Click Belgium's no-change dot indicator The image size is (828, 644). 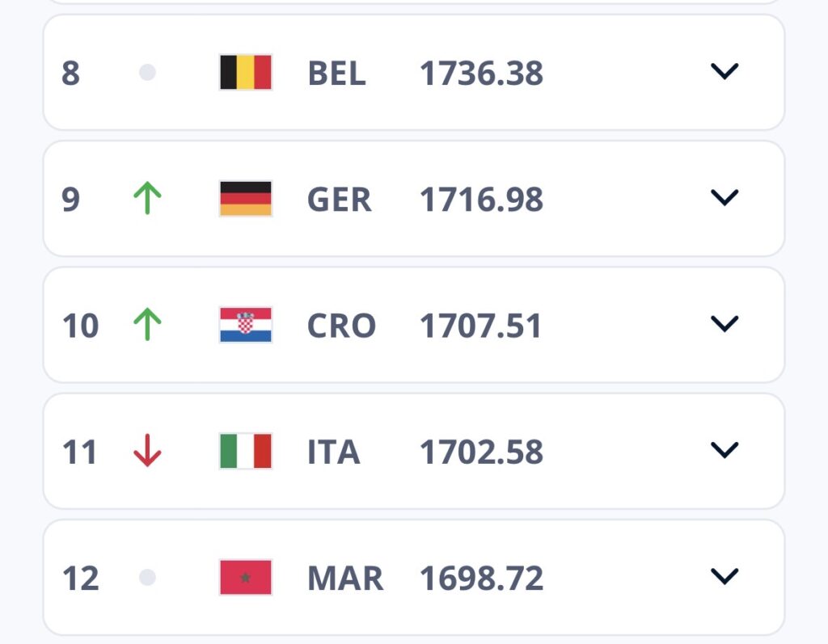(x=147, y=72)
